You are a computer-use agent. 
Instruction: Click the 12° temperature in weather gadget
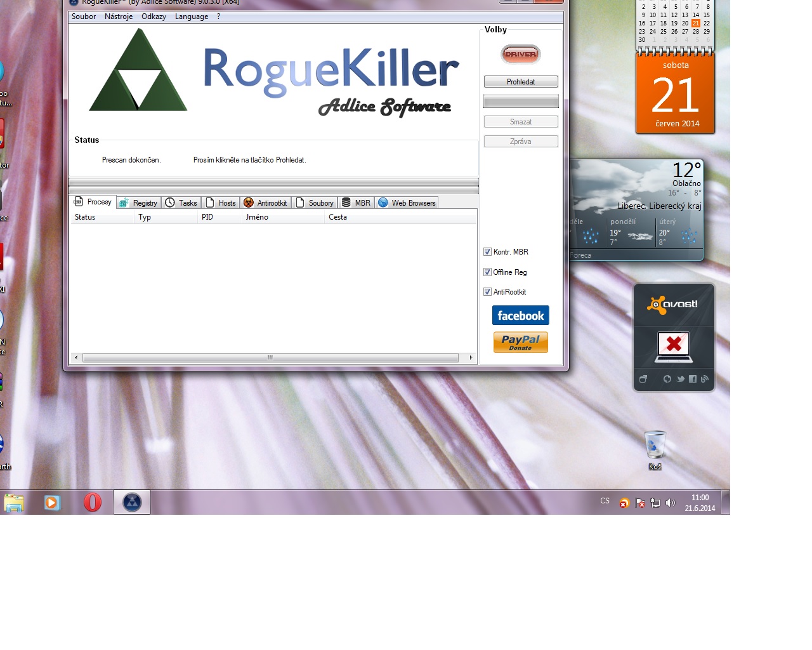point(687,170)
